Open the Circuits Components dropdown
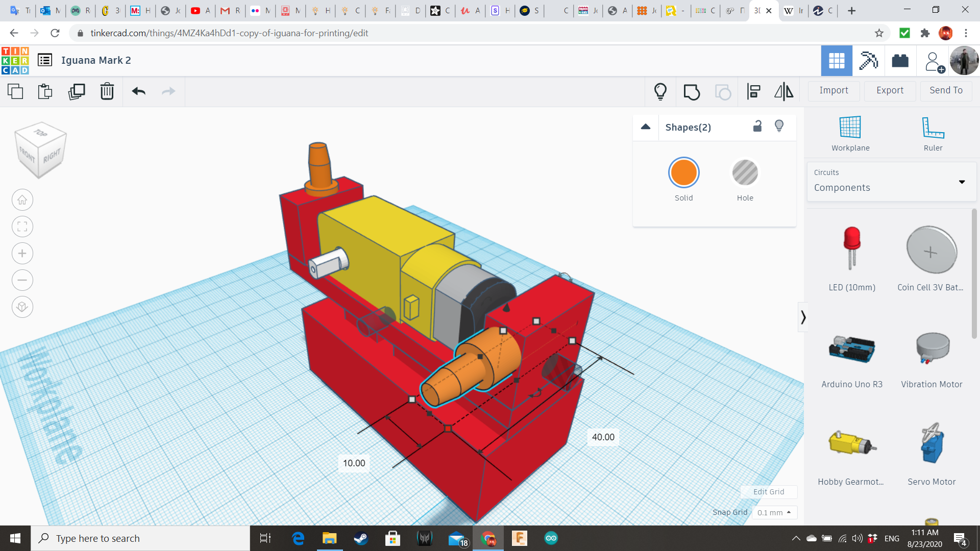980x551 pixels. (x=891, y=182)
